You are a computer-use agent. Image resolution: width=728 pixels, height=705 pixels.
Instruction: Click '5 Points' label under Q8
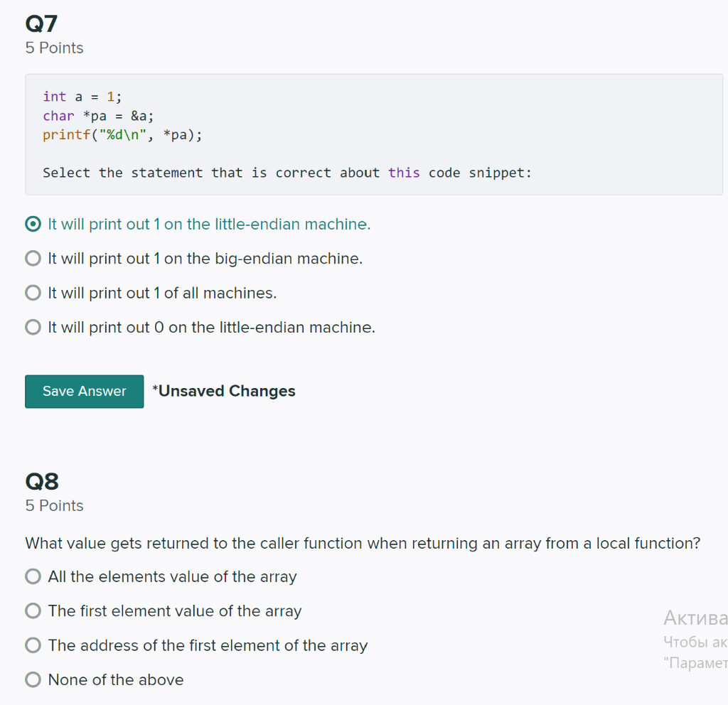[x=54, y=506]
